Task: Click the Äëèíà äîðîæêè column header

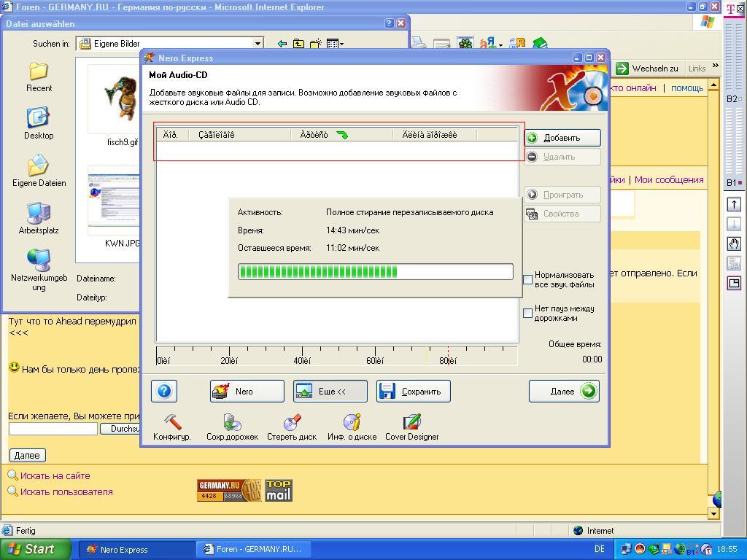Action: (434, 135)
